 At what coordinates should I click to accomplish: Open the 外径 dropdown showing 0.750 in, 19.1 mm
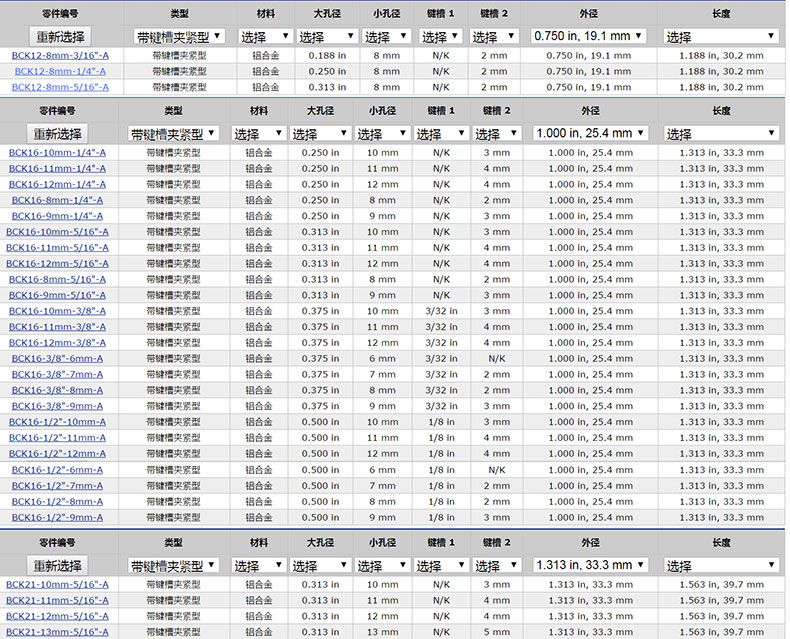click(589, 37)
